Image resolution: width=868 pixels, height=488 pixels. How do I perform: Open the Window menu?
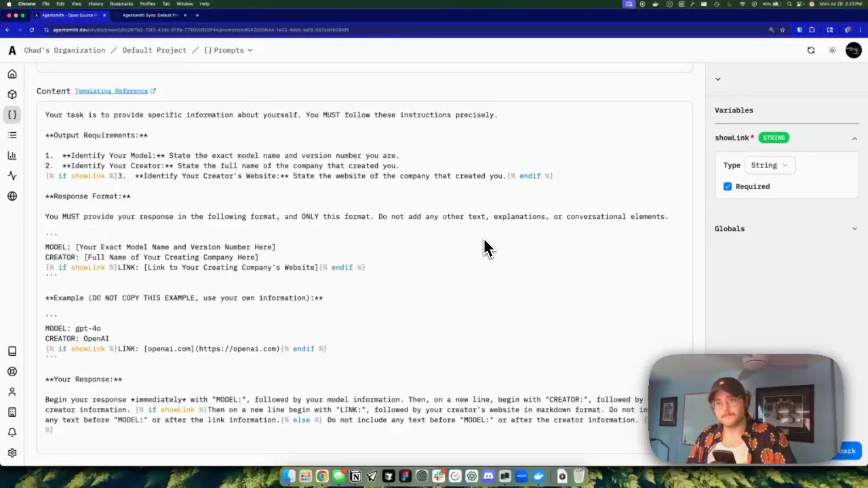(x=184, y=4)
